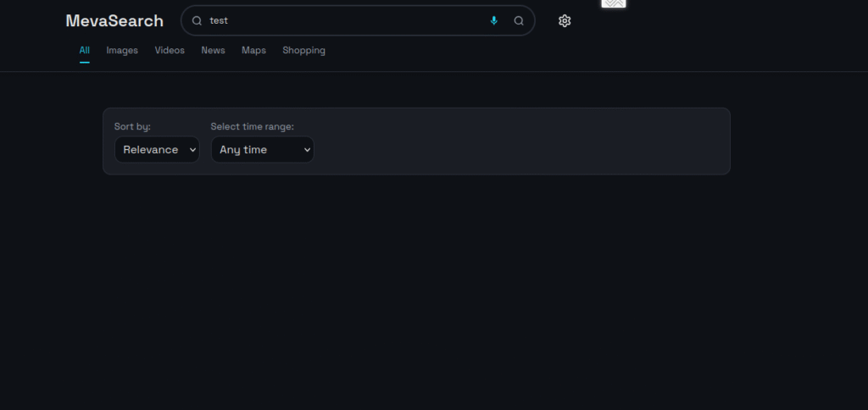
Task: Click the 'Select time range:' label
Action: 253,126
